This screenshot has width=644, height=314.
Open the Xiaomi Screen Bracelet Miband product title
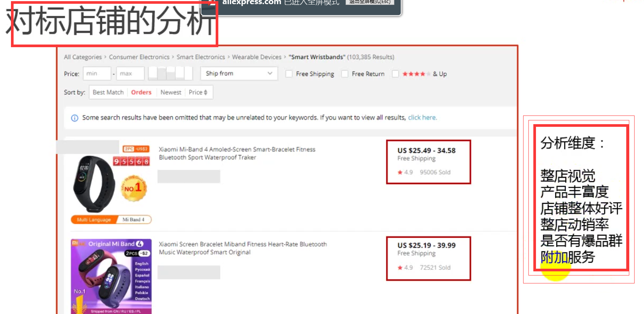[242, 248]
